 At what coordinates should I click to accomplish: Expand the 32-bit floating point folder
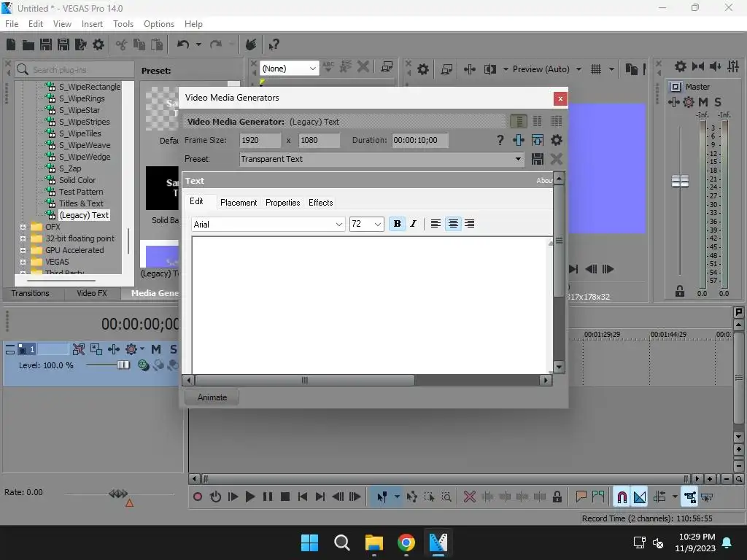23,238
